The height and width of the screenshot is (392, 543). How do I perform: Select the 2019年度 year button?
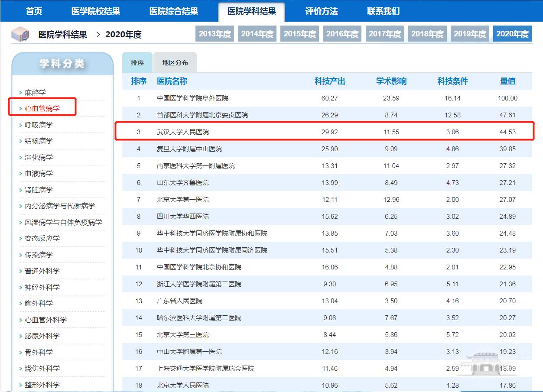coord(470,34)
